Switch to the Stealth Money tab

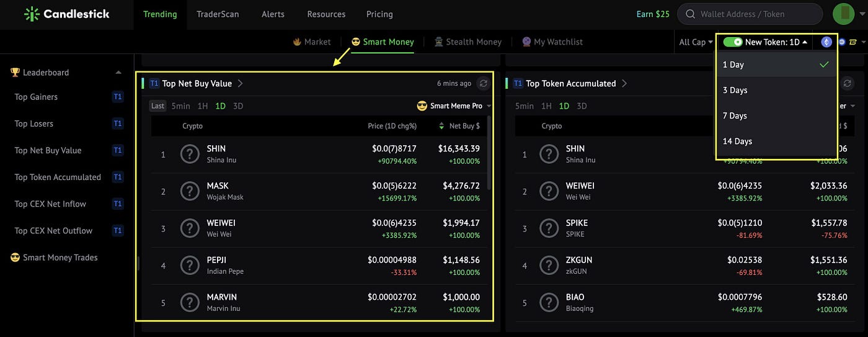pos(468,42)
